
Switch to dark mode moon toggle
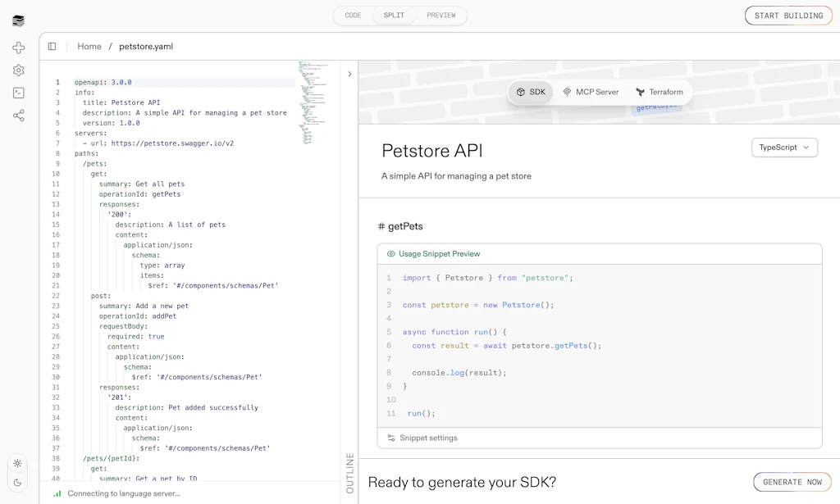(x=18, y=483)
